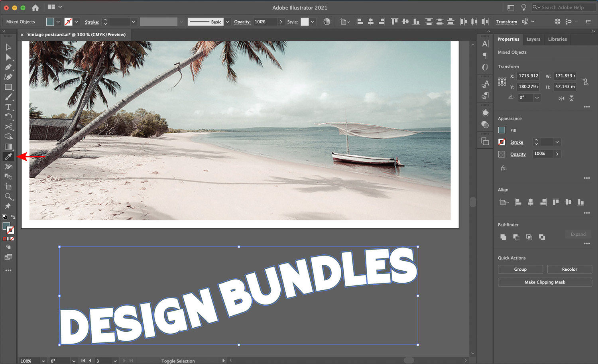This screenshot has width=598, height=364.
Task: Select the Eyedropper tool
Action: coord(8,157)
